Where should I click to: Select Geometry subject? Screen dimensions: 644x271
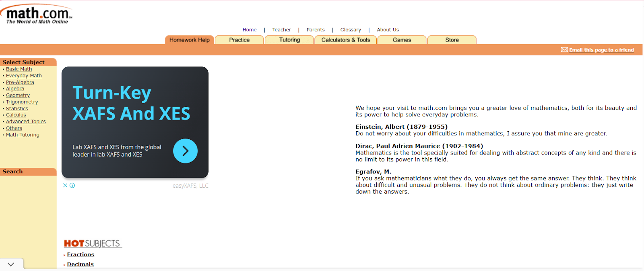point(18,95)
